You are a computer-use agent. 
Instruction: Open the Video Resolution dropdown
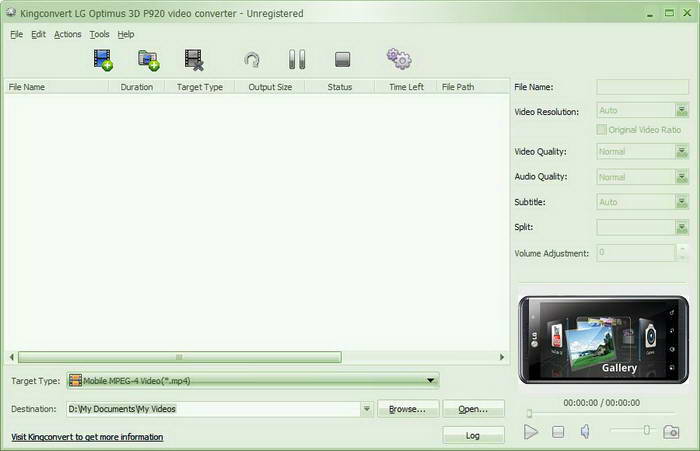[x=682, y=112]
